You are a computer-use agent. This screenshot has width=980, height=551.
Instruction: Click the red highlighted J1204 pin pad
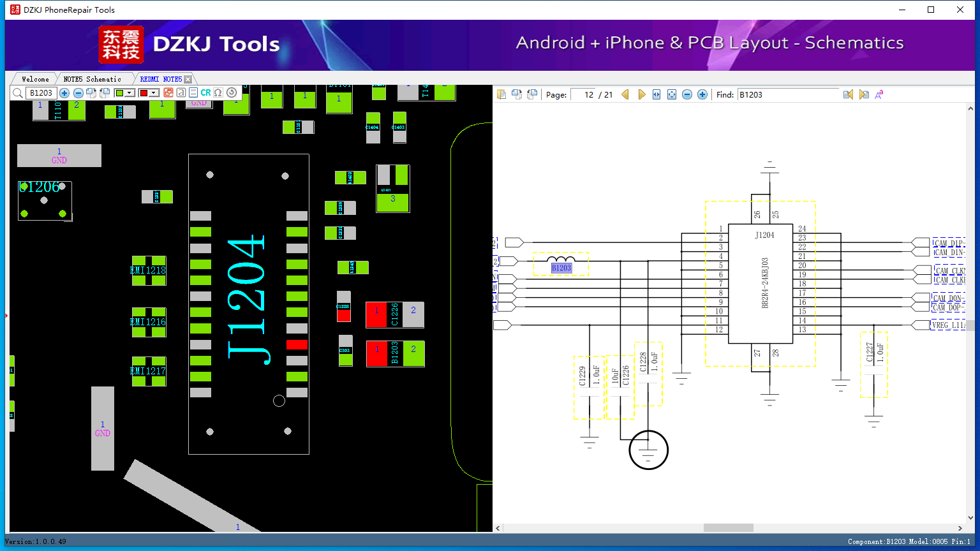point(297,344)
